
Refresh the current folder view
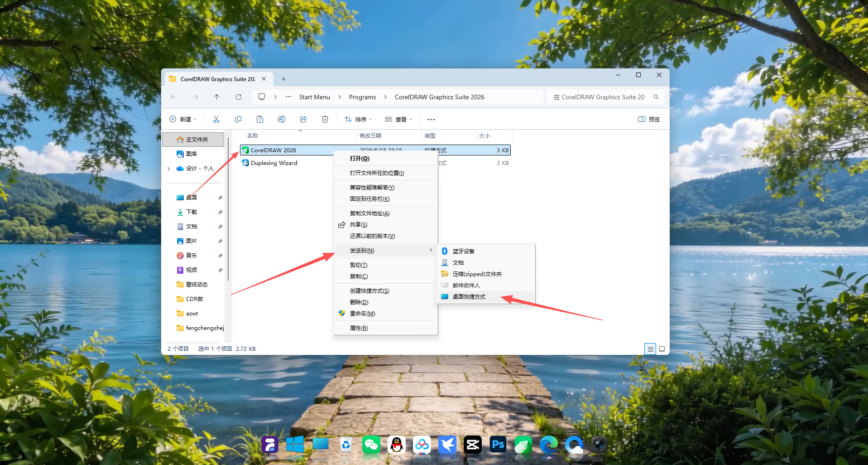pos(239,97)
